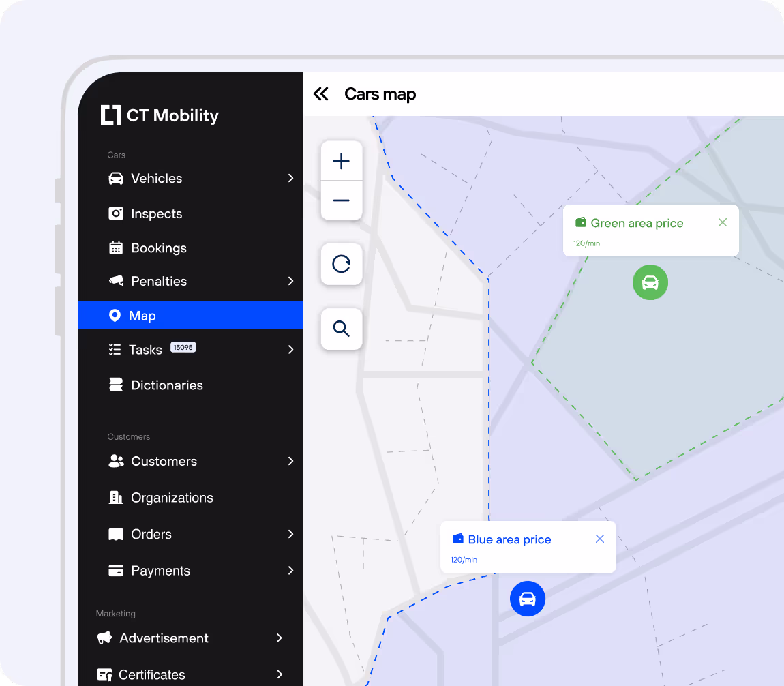Click the Tasks 15095 count badge
784x686 pixels.
[183, 348]
